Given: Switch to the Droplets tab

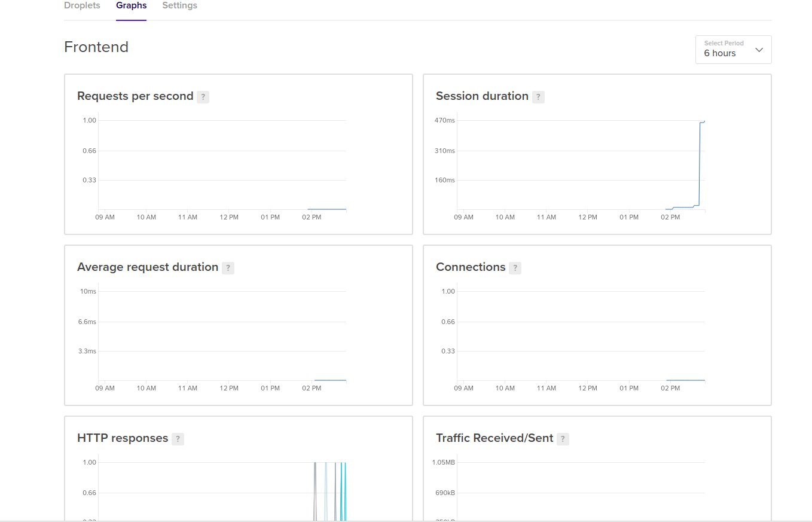Looking at the screenshot, I should tap(82, 5).
